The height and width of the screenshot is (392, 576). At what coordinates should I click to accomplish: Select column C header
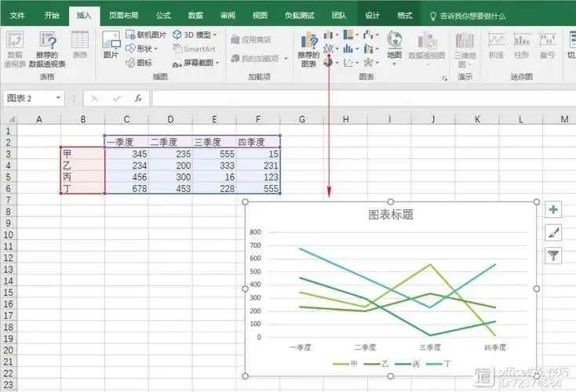[x=126, y=119]
